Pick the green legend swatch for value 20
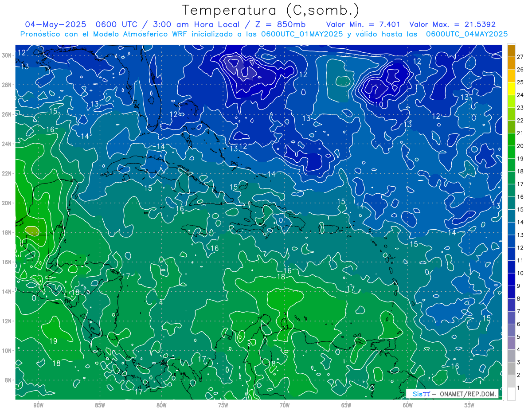The image size is (532, 411). pos(511,140)
